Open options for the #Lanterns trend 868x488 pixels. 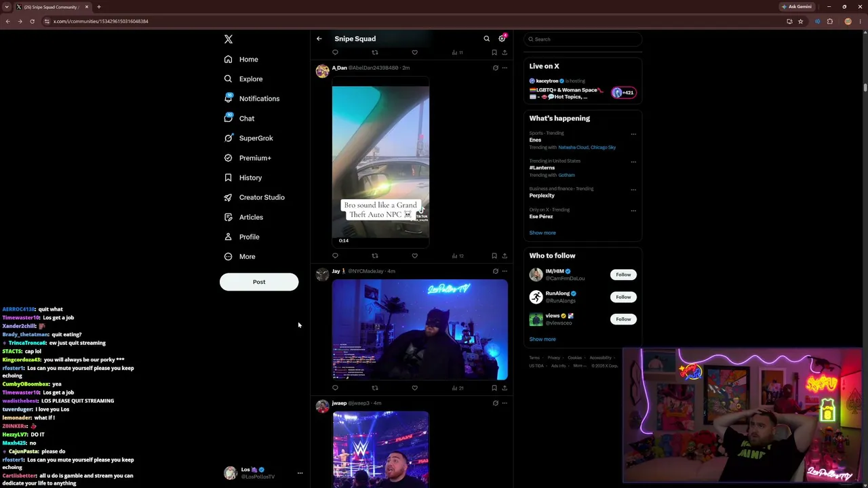click(x=633, y=161)
